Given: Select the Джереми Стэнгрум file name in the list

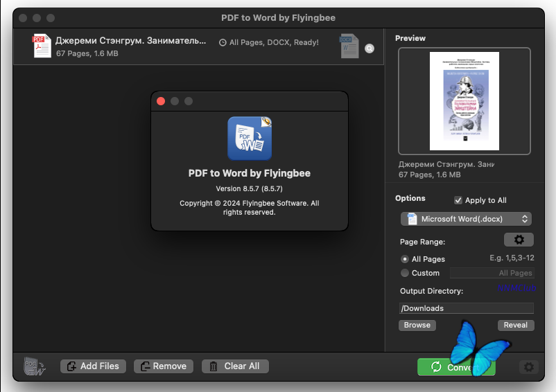Looking at the screenshot, I should 130,41.
